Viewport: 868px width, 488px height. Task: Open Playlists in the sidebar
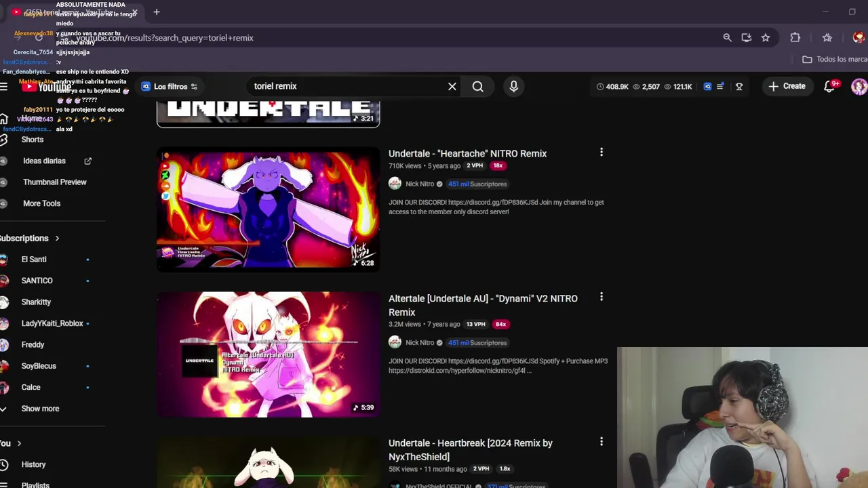point(35,484)
